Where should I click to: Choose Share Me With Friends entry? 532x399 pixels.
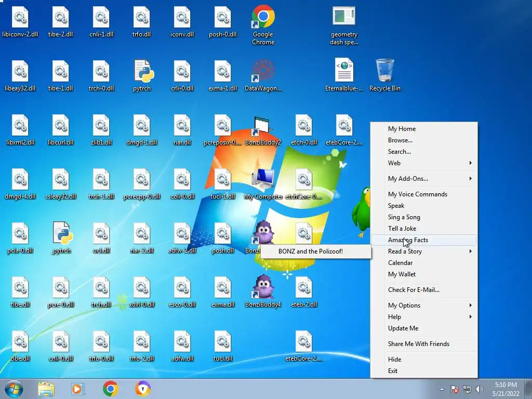click(424, 344)
